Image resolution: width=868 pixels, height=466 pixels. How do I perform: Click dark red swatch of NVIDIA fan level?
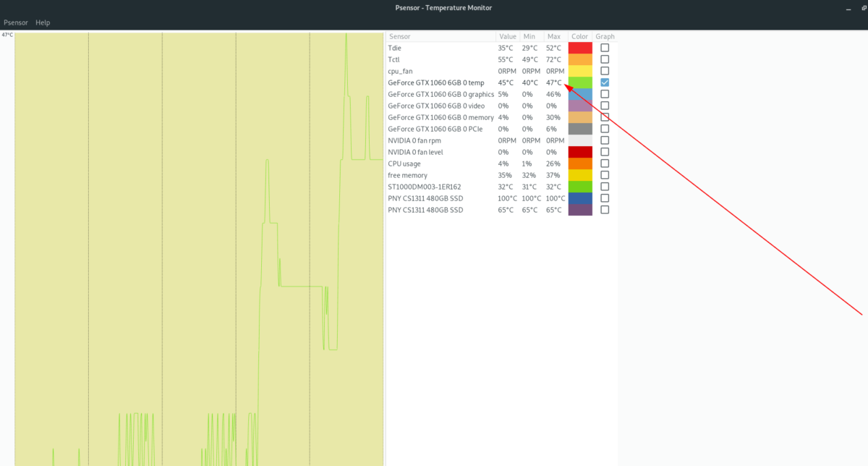tap(580, 152)
